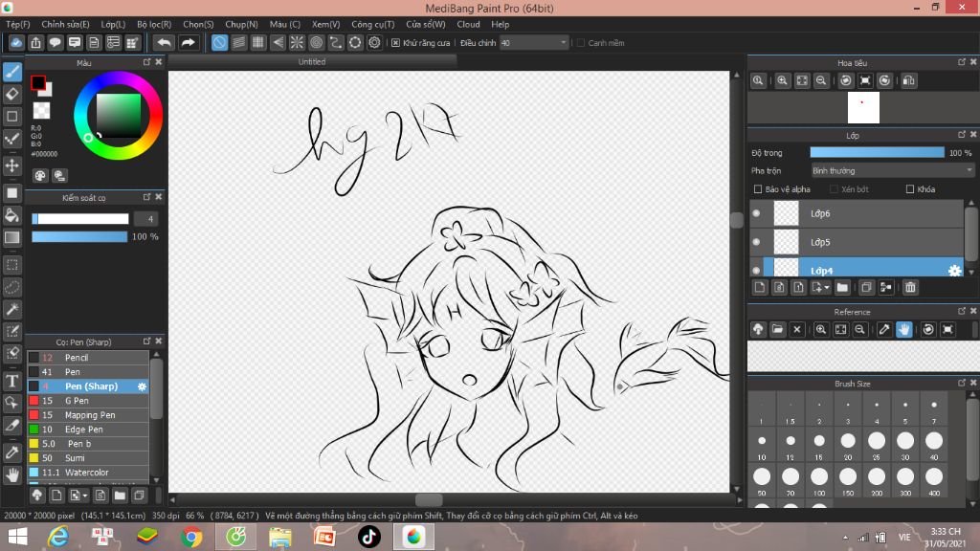Open snap settings gear icon
This screenshot has height=551, width=980.
(374, 42)
